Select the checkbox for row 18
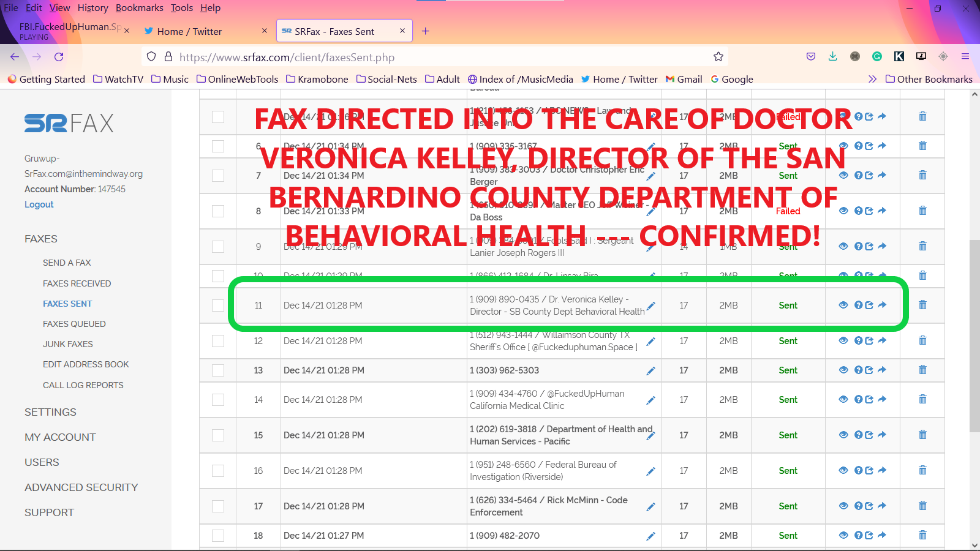The width and height of the screenshot is (980, 551). coord(218,536)
